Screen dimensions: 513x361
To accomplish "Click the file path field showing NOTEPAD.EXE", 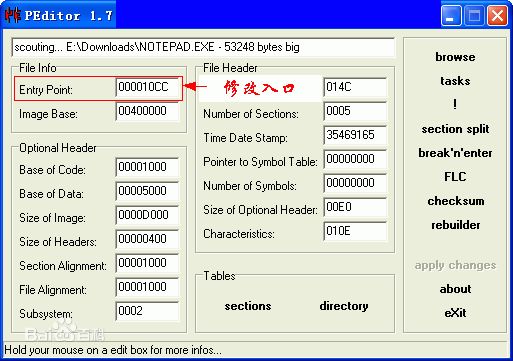I will (x=203, y=47).
